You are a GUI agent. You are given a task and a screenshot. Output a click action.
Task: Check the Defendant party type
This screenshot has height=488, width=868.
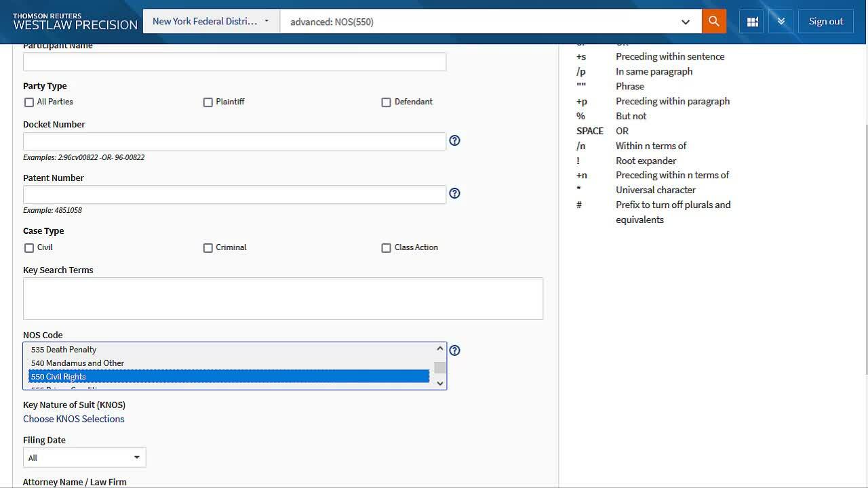pyautogui.click(x=387, y=102)
